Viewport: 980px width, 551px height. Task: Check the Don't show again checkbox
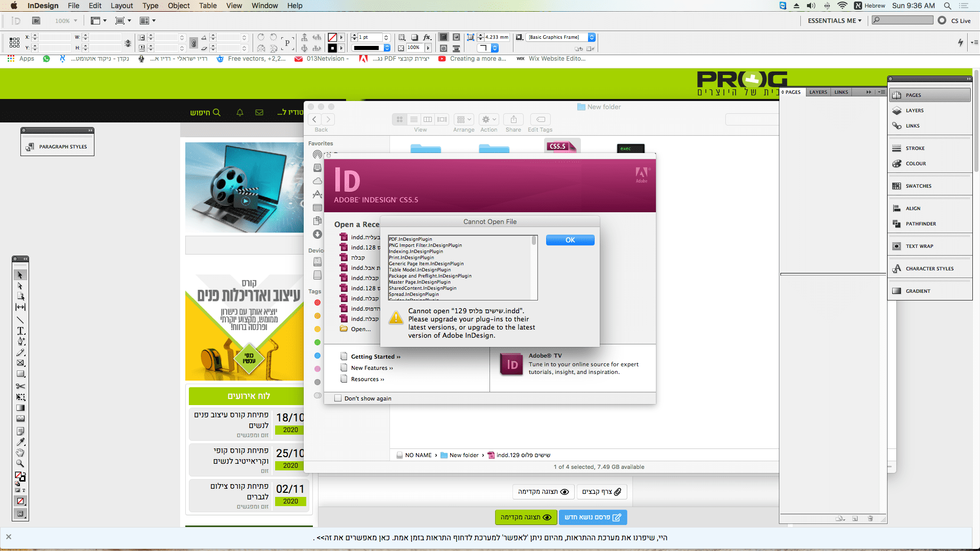coord(338,398)
